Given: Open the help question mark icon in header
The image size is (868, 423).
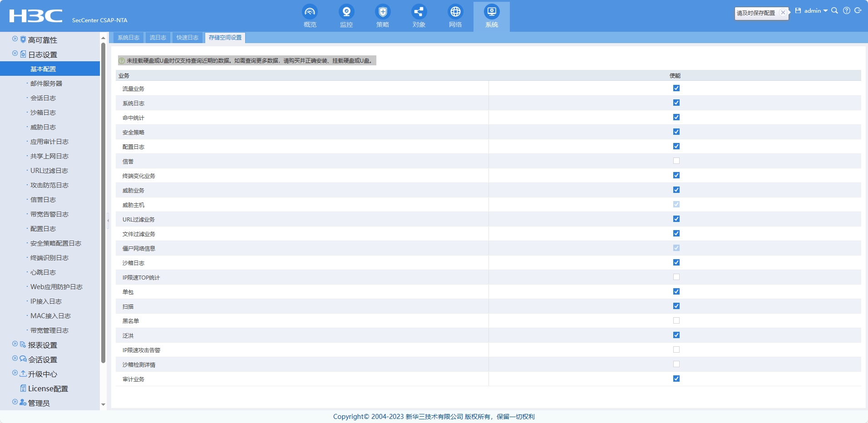Looking at the screenshot, I should point(847,10).
